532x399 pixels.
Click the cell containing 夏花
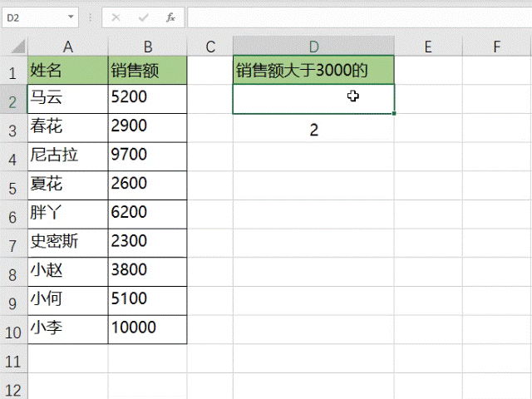point(68,185)
